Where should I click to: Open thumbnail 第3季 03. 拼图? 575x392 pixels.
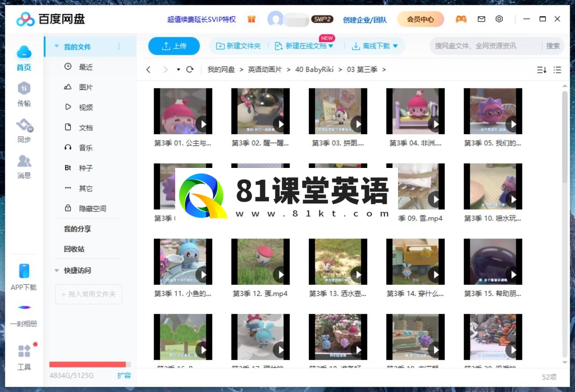338,111
